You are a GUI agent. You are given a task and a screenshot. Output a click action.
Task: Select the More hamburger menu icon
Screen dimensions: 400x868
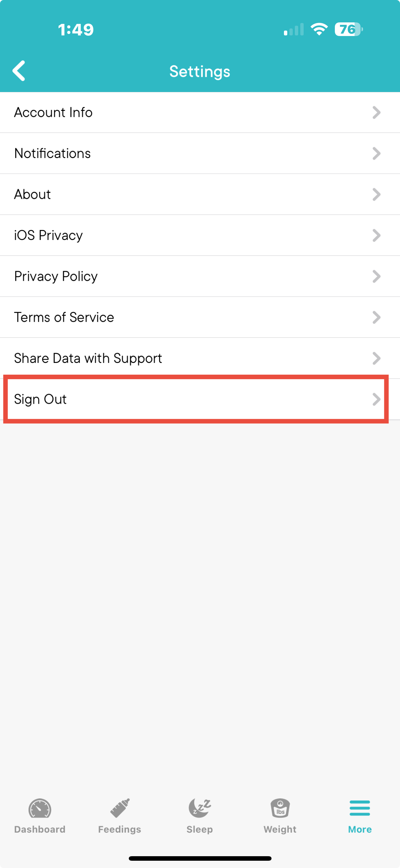click(359, 808)
